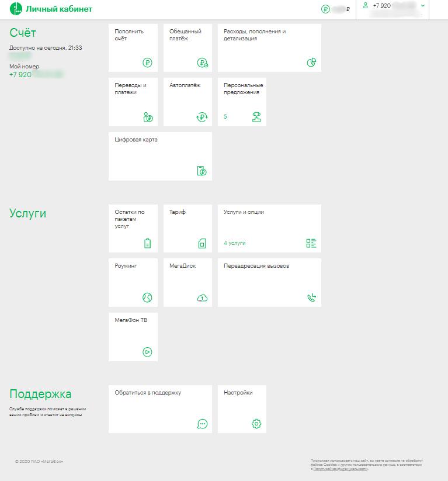Click the Услуги section heading

[27, 213]
